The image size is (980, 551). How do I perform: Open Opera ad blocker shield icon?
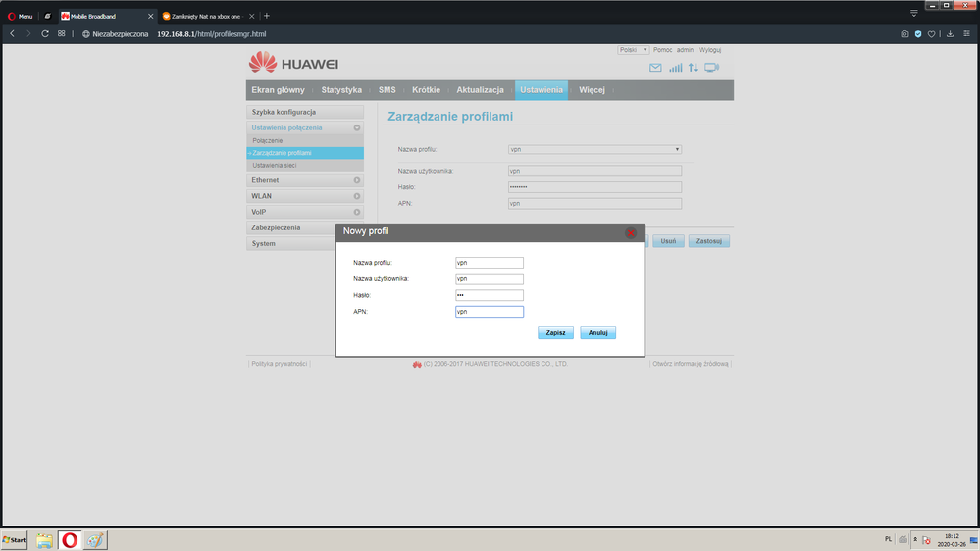click(918, 33)
